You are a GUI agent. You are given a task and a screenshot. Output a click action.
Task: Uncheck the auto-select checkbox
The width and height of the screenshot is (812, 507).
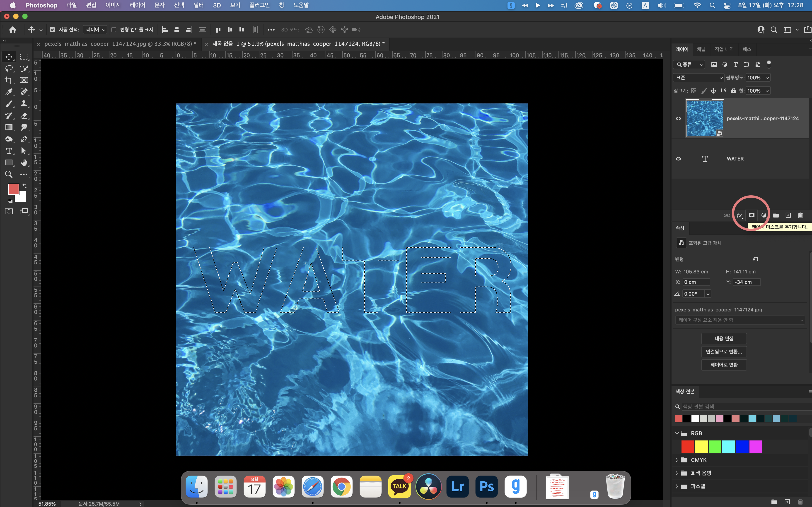click(52, 30)
